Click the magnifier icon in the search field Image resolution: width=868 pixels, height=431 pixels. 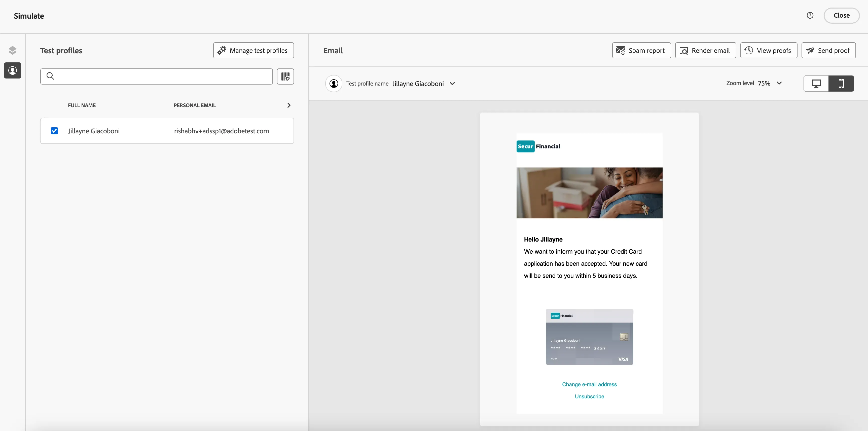[50, 76]
